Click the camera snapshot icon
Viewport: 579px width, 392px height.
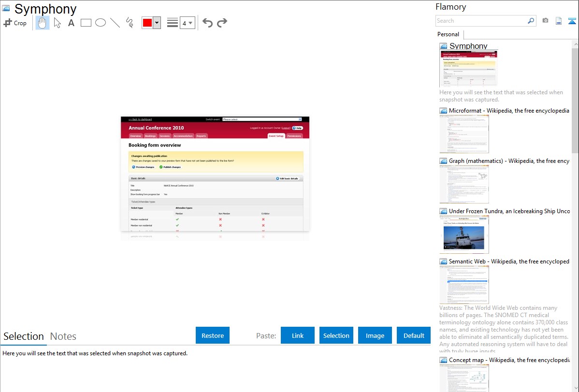coord(545,21)
